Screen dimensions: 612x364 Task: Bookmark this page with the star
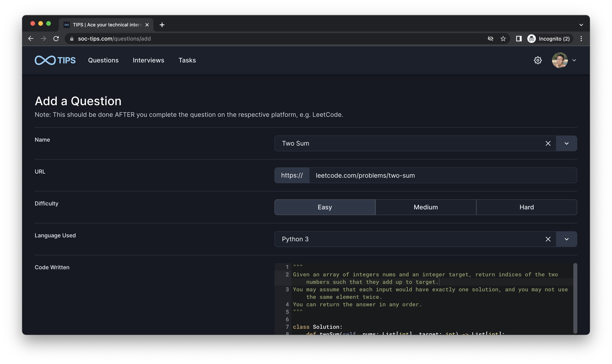(503, 39)
